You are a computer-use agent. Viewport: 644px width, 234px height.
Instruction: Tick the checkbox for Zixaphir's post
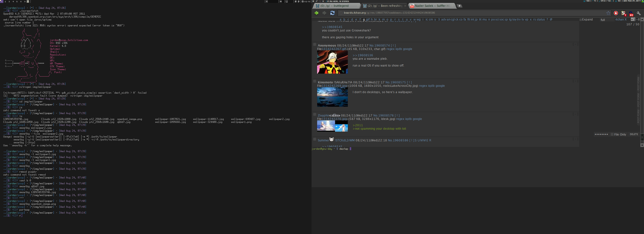pos(315,115)
